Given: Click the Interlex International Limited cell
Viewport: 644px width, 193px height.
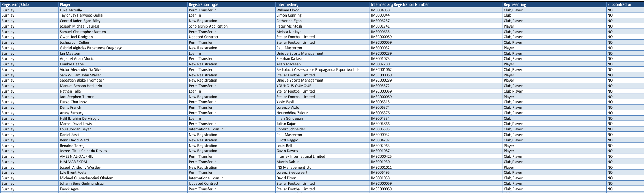Looking at the screenshot, I should coord(301,156).
